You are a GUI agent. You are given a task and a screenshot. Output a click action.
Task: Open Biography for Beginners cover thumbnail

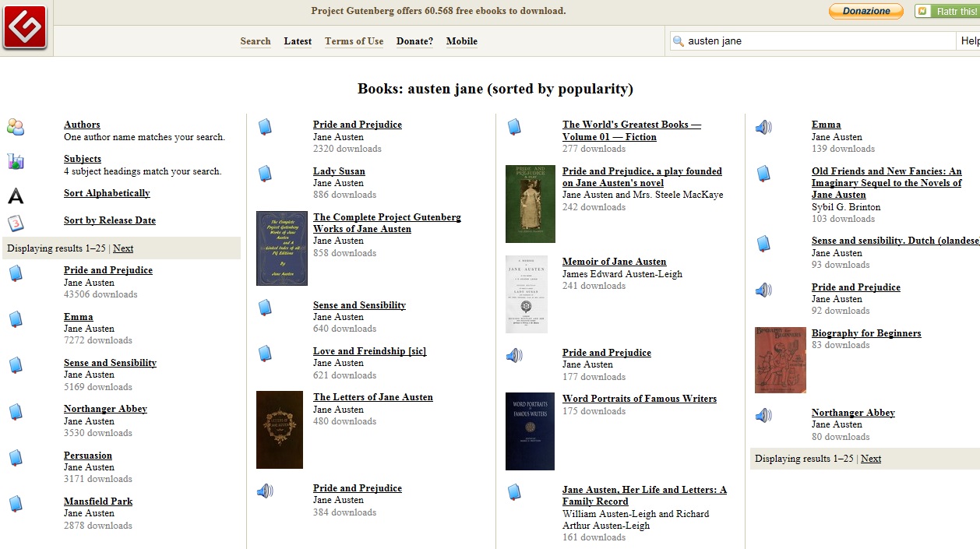(x=781, y=360)
